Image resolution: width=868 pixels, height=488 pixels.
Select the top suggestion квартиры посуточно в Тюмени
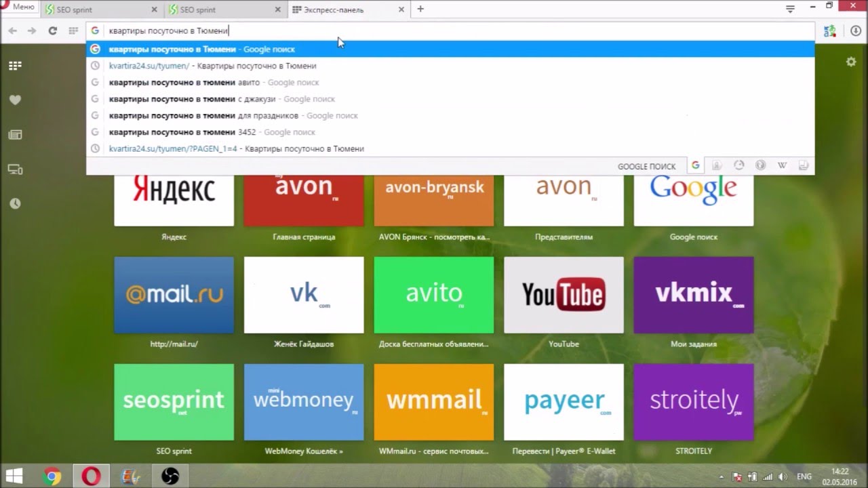click(x=450, y=49)
